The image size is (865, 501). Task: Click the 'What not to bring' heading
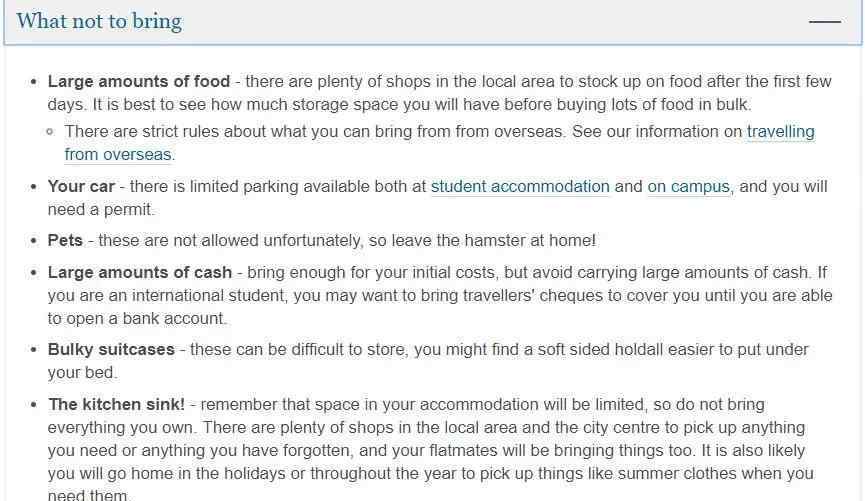click(99, 22)
